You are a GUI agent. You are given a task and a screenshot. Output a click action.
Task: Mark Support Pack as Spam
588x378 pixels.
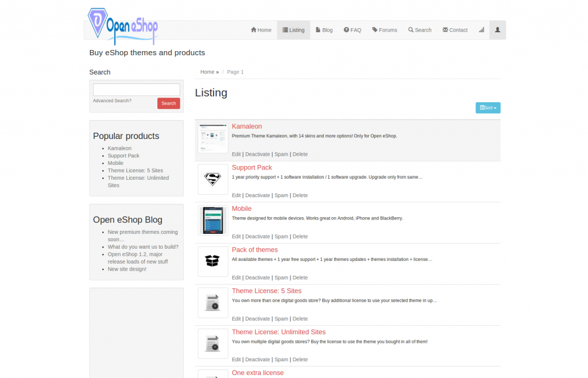281,195
